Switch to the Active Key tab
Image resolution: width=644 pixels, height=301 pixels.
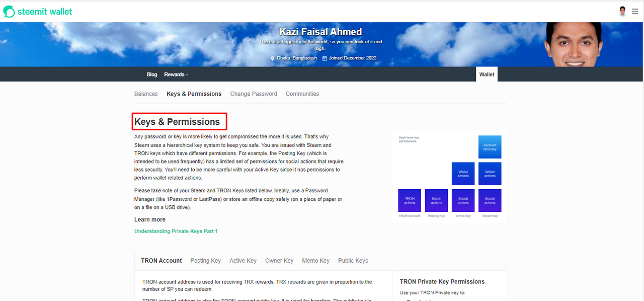pyautogui.click(x=243, y=261)
